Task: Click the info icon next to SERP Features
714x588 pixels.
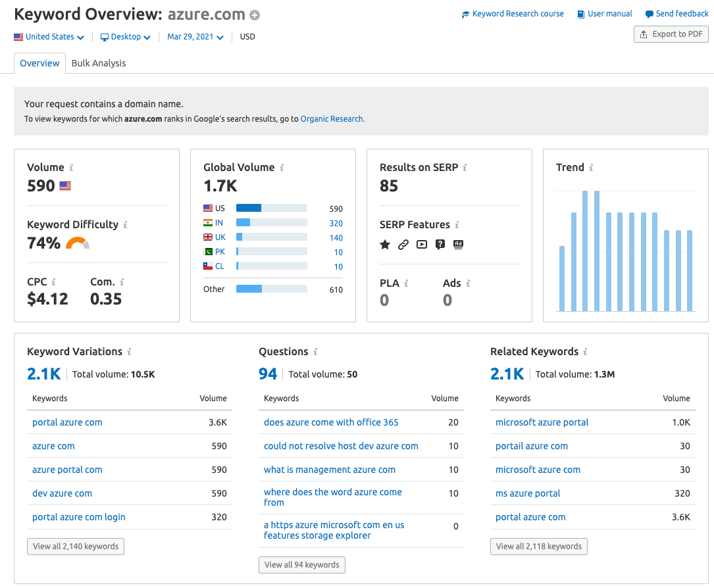Action: (x=457, y=225)
